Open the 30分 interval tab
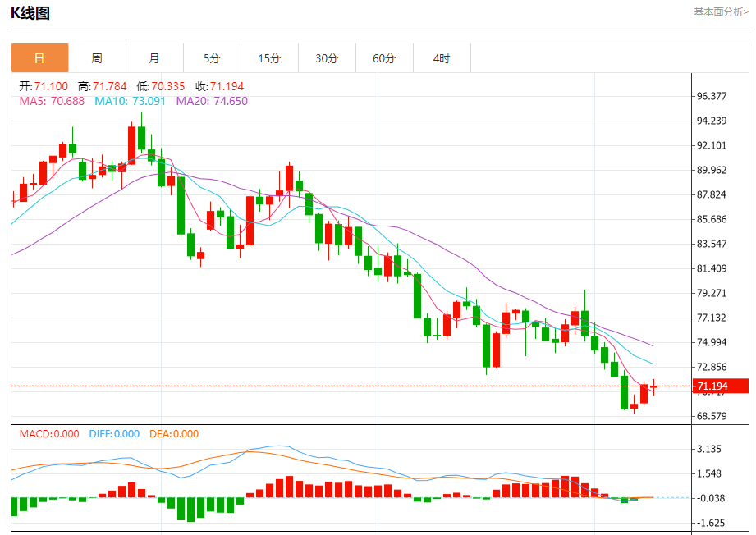This screenshot has width=756, height=535. tap(327, 58)
